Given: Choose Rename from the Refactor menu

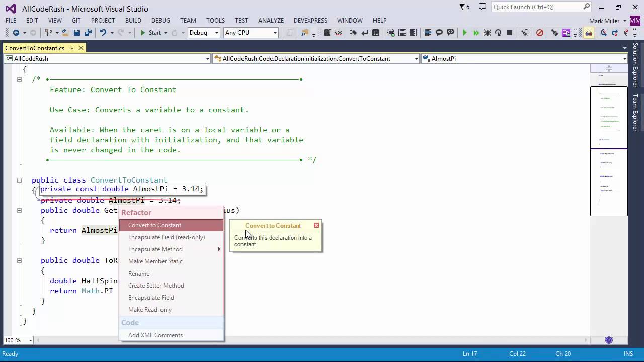Looking at the screenshot, I should (x=171, y=274).
